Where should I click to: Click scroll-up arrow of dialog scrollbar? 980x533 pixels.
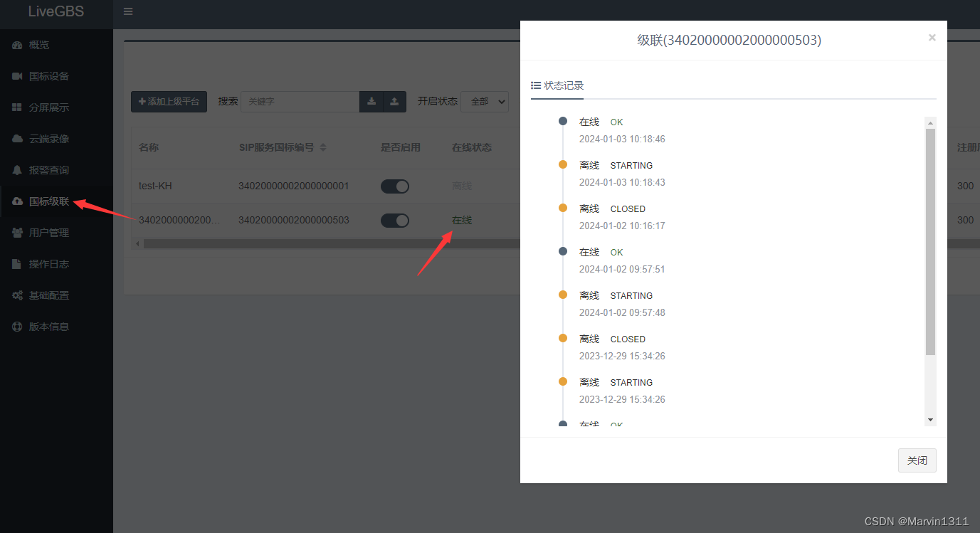930,122
